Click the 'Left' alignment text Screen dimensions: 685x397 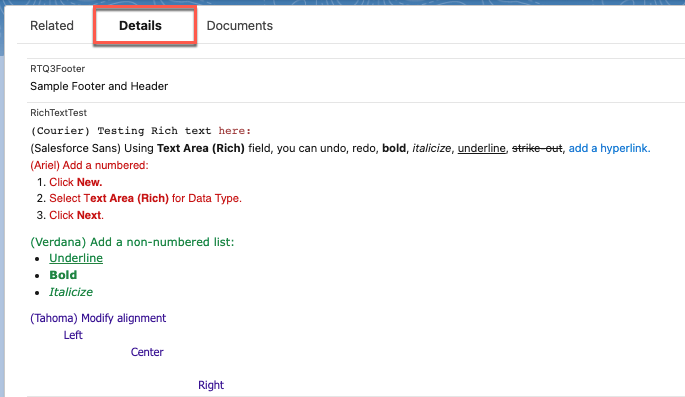click(73, 335)
